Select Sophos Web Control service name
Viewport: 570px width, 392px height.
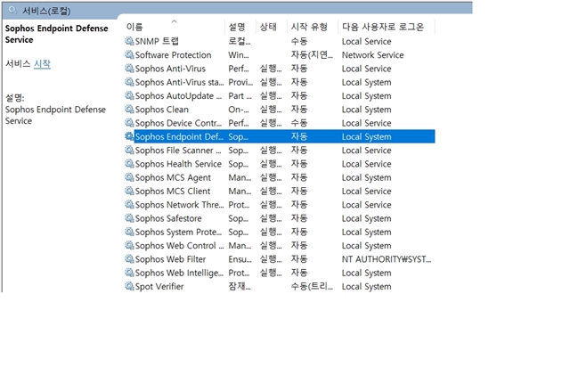click(x=180, y=246)
